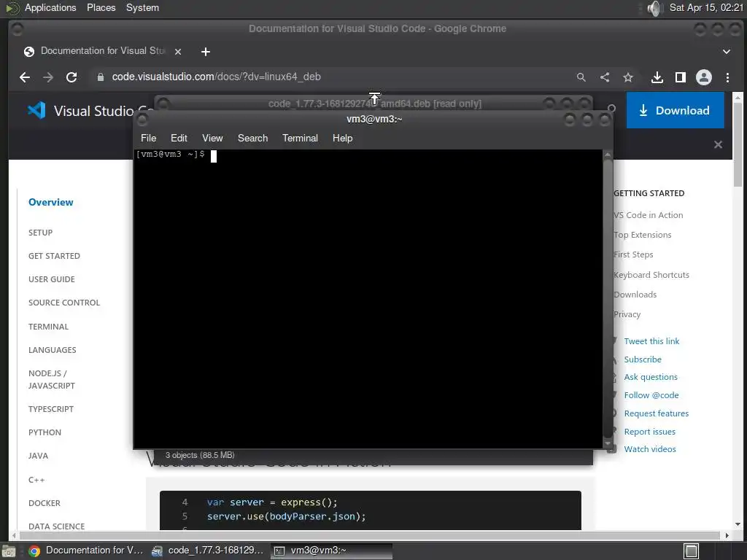Viewport: 747px width, 560px height.
Task: Reload the page in Chrome
Action: pyautogui.click(x=71, y=77)
